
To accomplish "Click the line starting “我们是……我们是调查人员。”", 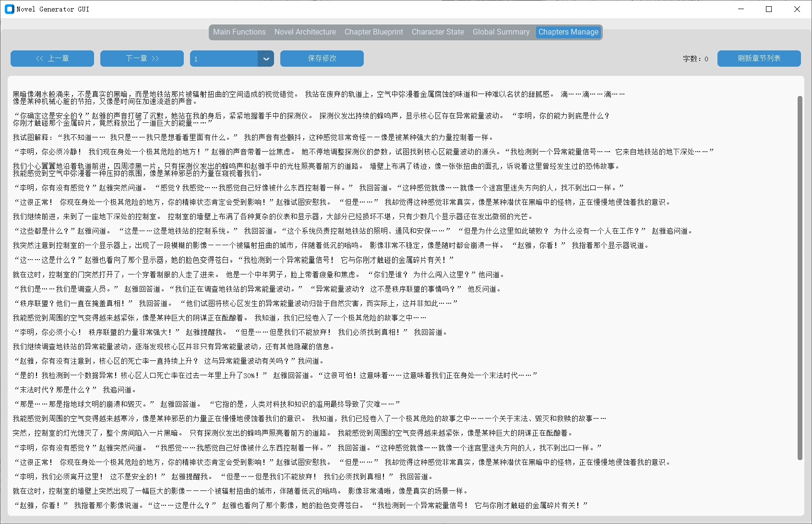I will [x=257, y=289].
